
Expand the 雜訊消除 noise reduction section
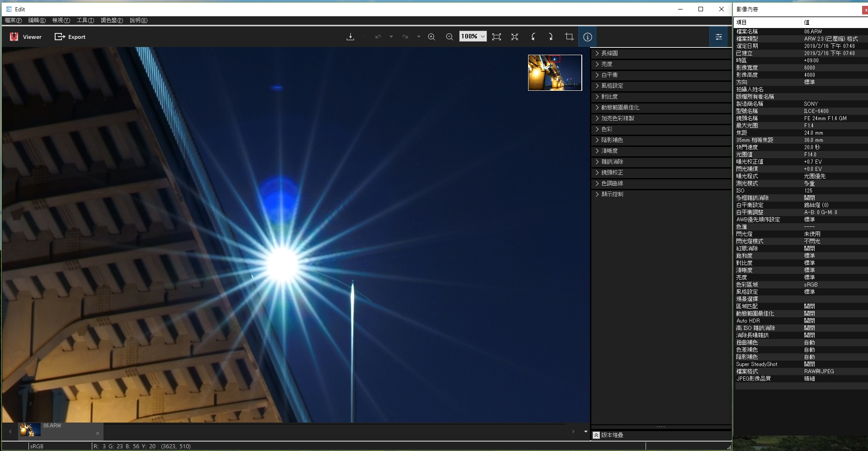tap(661, 162)
